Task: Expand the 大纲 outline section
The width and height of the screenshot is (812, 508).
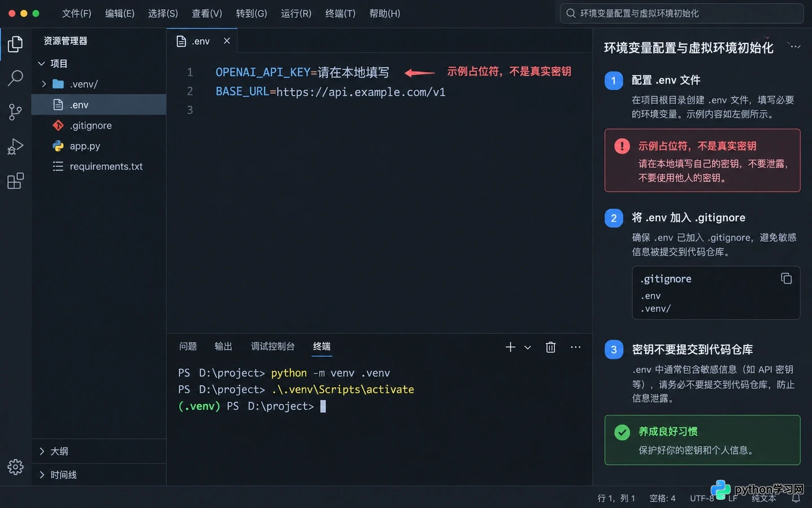Action: click(42, 451)
